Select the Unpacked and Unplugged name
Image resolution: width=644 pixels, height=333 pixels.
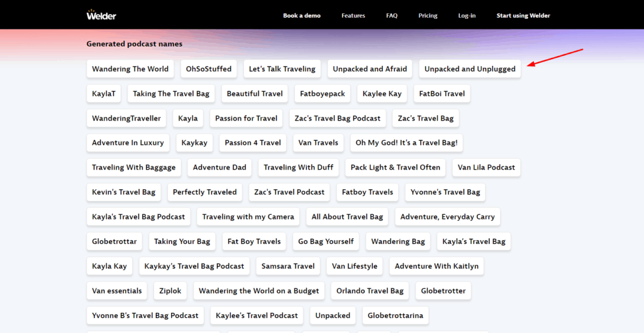[470, 69]
